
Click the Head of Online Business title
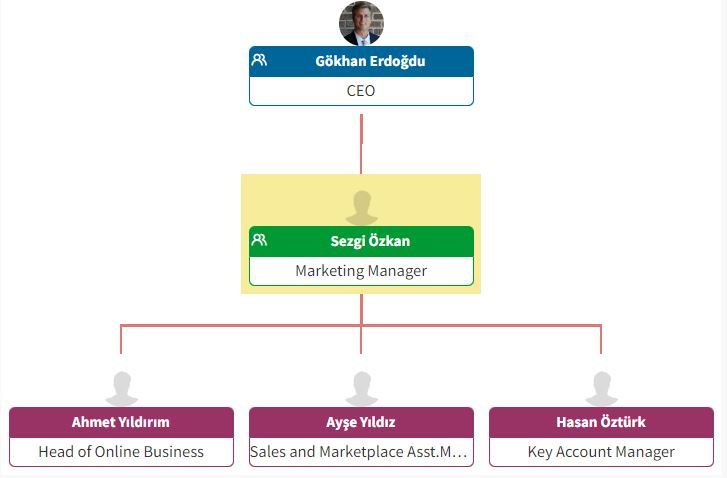click(121, 452)
